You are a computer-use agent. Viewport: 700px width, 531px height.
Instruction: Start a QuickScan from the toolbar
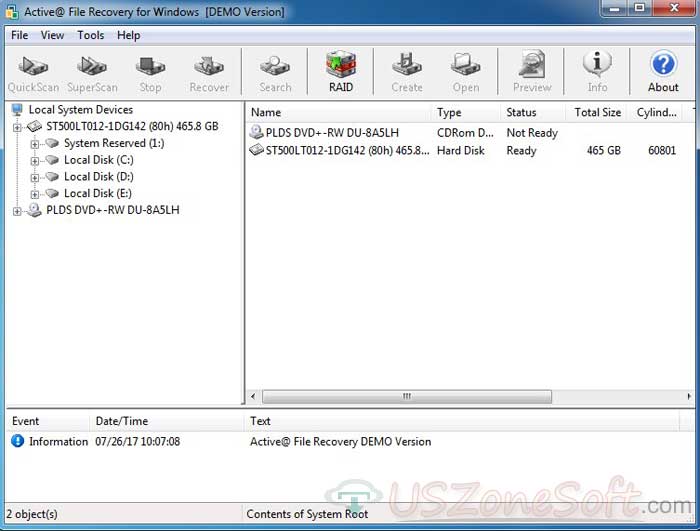33,73
